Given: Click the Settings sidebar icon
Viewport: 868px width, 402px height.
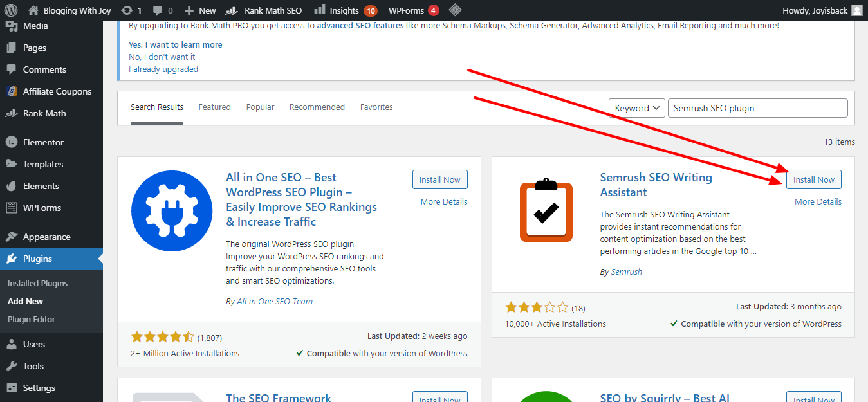Looking at the screenshot, I should click(x=11, y=388).
